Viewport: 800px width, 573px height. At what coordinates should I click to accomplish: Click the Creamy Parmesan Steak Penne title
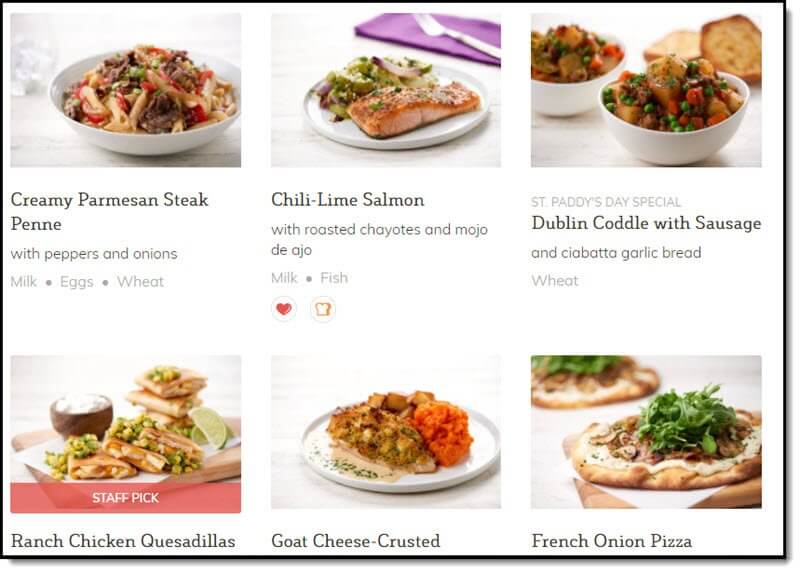point(109,211)
